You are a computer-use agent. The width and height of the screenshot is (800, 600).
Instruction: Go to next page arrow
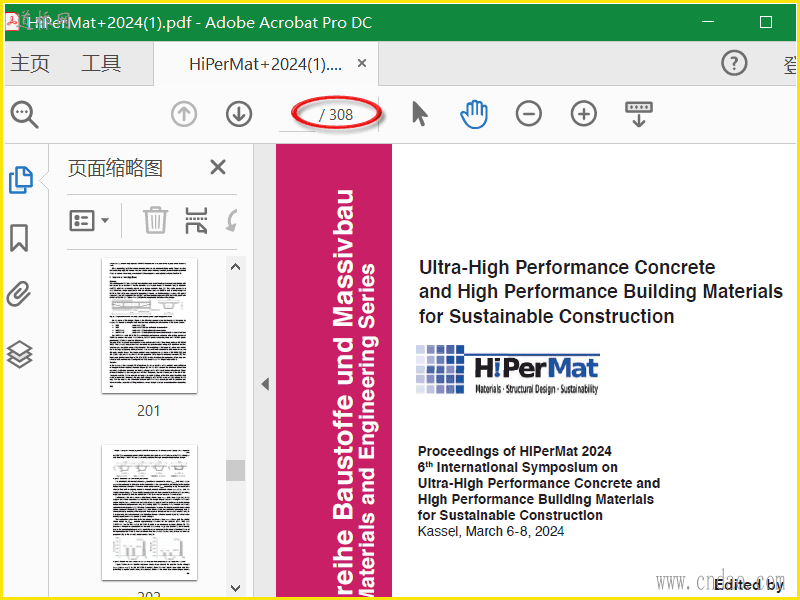[x=239, y=114]
